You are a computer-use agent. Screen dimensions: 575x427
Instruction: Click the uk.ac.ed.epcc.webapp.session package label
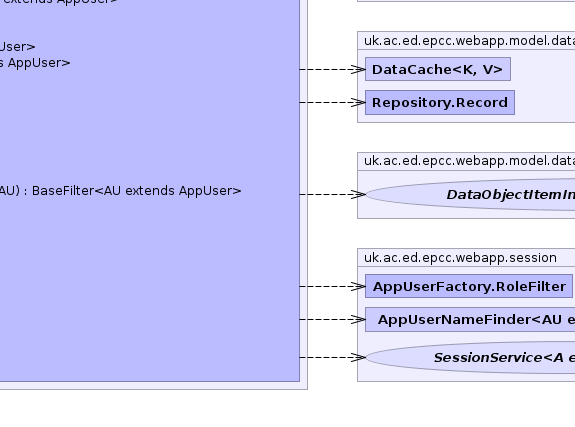pyautogui.click(x=460, y=258)
